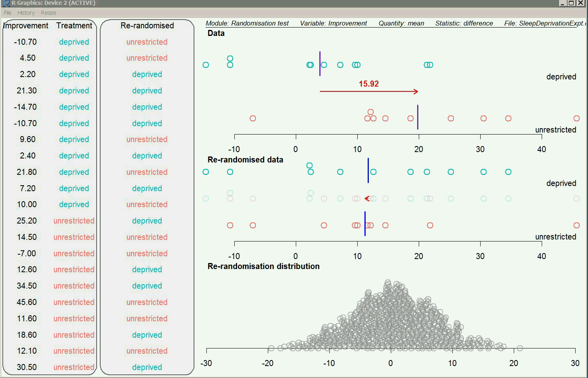Click the 15.92 difference label
588x378 pixels.
click(368, 84)
